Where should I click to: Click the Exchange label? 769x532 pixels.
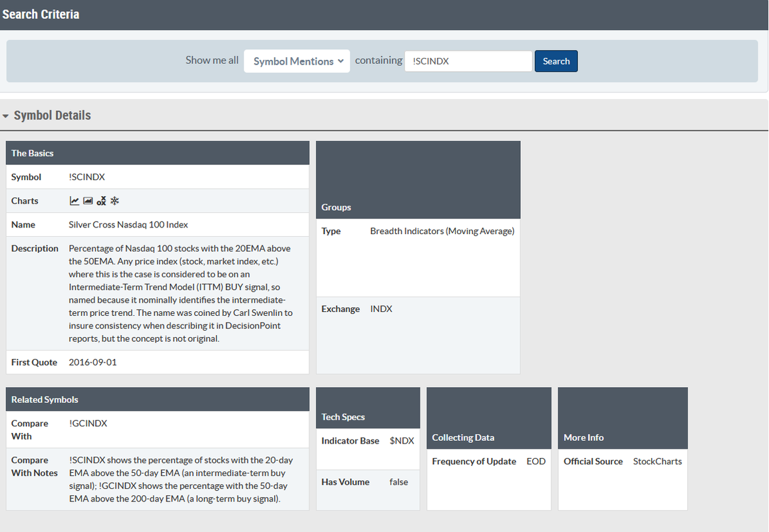pos(341,309)
